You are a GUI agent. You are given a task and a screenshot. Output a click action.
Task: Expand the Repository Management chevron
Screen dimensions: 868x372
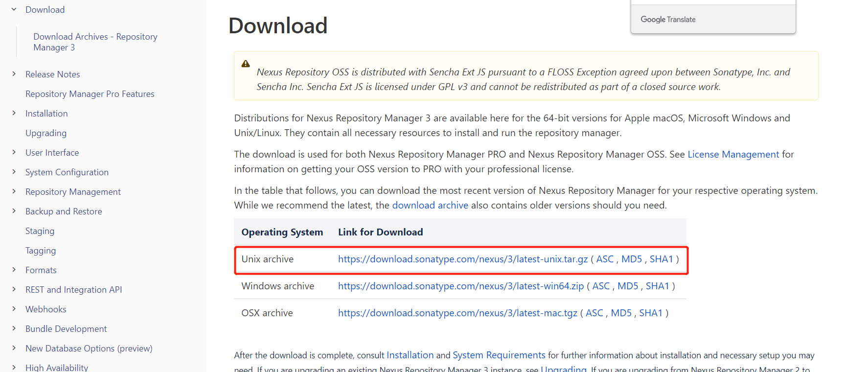pos(14,191)
